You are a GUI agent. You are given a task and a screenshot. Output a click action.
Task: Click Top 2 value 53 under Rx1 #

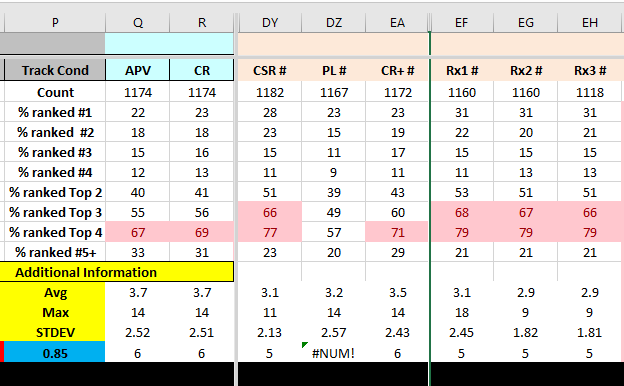[462, 193]
